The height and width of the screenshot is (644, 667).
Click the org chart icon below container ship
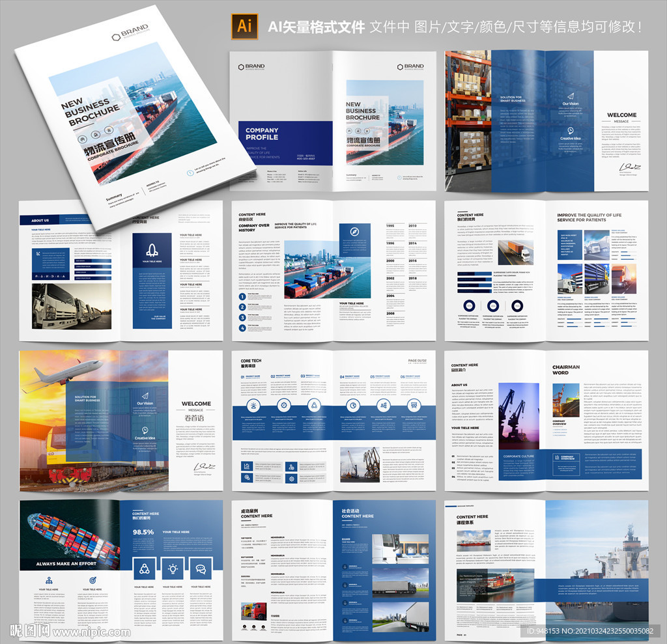(x=49, y=580)
